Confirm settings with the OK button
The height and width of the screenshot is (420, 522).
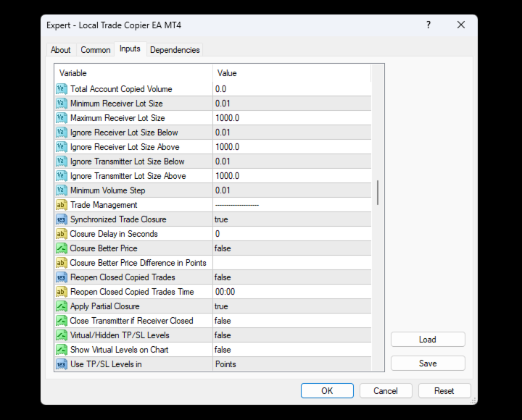pyautogui.click(x=327, y=391)
